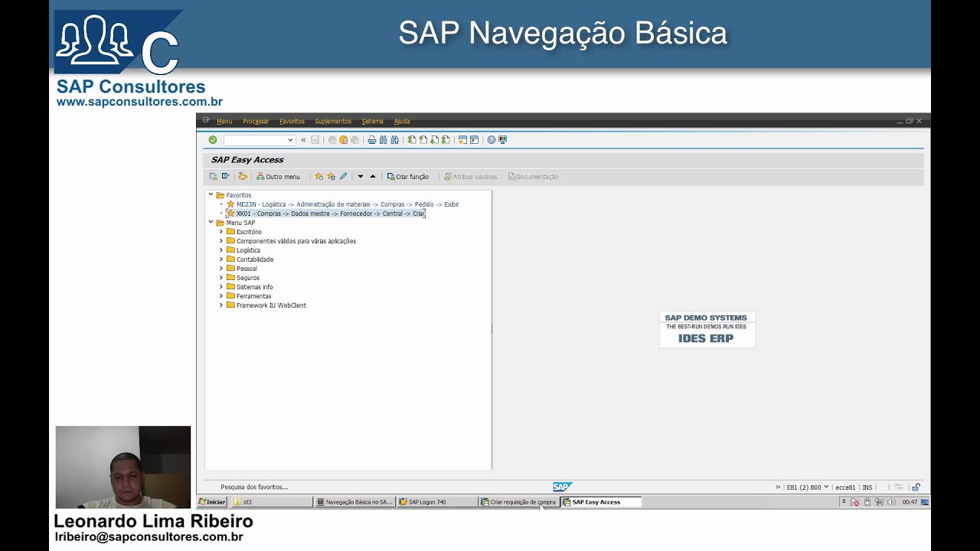Click the yellow Exit (log off) icon
Screen dimensions: 980x551
(x=344, y=140)
